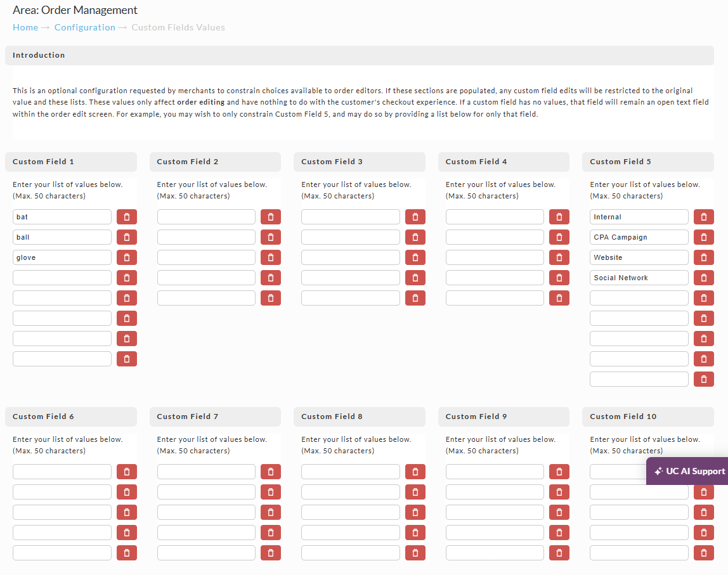Viewport: 728px width, 575px height.
Task: Delete the 'ball' value in Custom Field 1
Action: 127,237
